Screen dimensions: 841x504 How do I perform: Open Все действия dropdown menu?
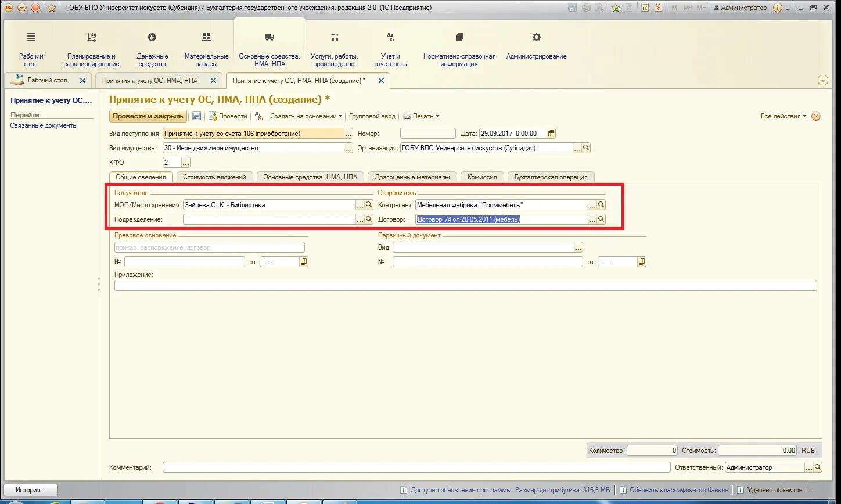784,116
